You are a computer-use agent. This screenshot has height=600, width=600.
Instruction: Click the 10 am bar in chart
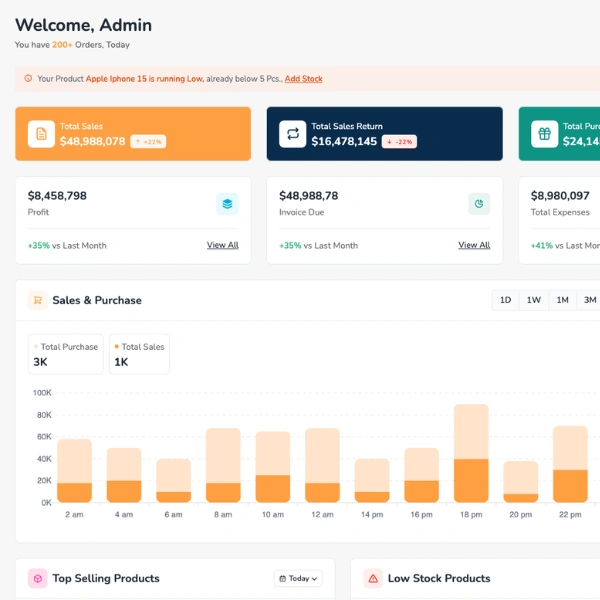pos(273,467)
